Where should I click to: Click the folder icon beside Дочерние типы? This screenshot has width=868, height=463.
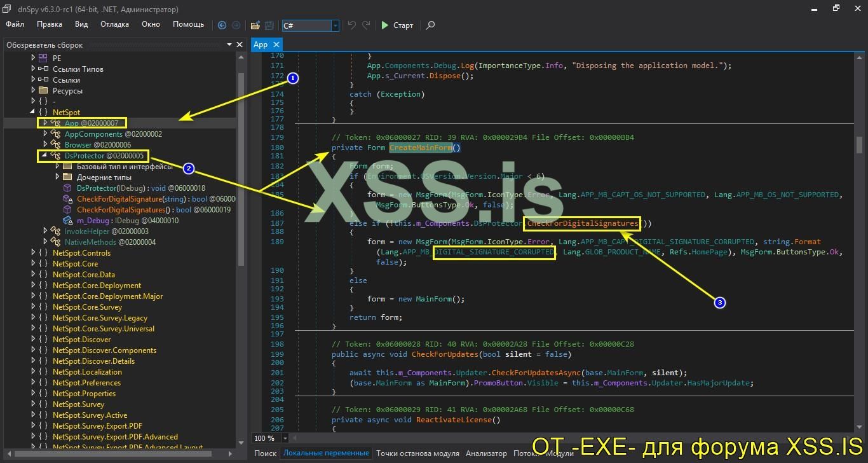(x=67, y=177)
